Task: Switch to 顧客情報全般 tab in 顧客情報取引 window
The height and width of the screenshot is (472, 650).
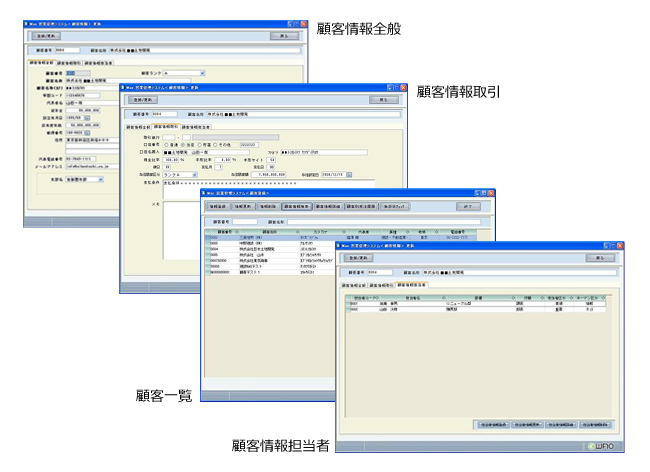Action: (x=137, y=127)
